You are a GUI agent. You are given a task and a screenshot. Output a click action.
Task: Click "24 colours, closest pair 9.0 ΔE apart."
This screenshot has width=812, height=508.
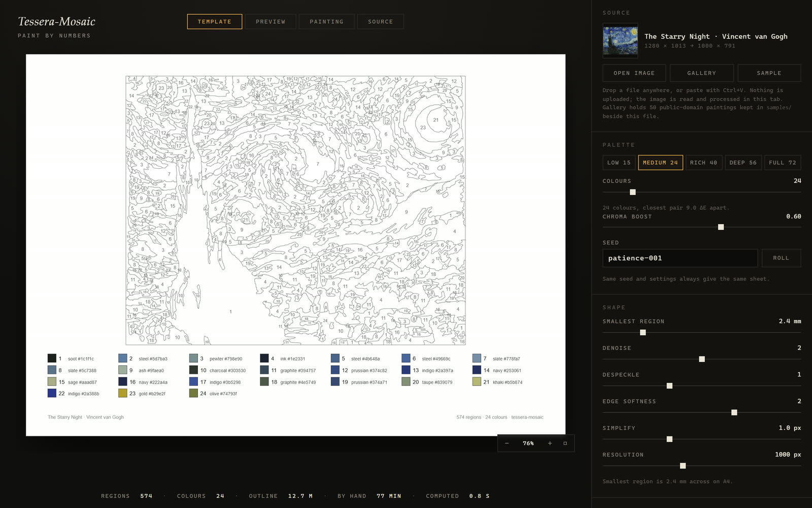(666, 208)
